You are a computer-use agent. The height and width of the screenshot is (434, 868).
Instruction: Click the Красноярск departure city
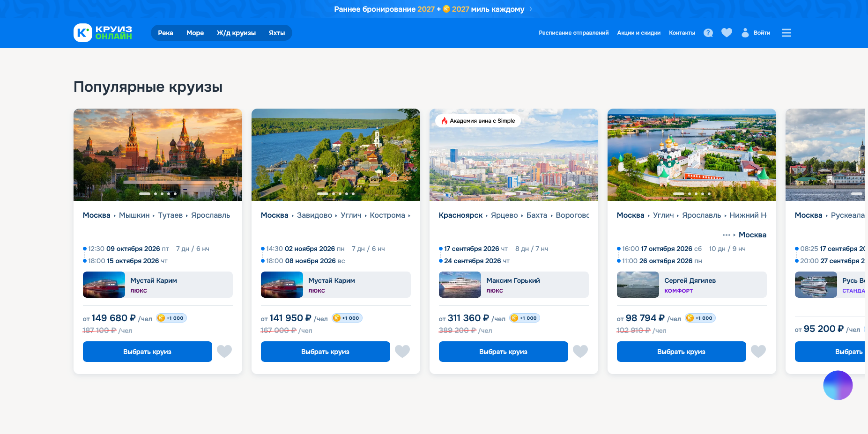(x=460, y=215)
